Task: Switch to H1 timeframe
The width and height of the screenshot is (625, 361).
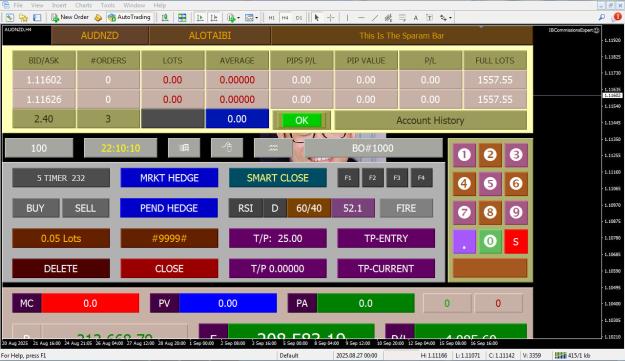Action: coord(271,18)
